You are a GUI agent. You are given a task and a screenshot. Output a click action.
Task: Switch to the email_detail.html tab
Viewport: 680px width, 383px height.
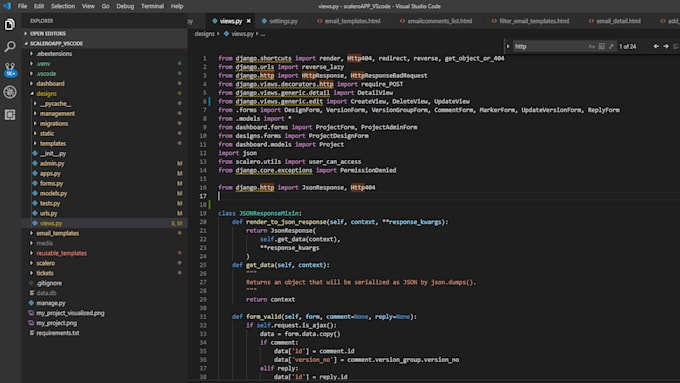(615, 21)
